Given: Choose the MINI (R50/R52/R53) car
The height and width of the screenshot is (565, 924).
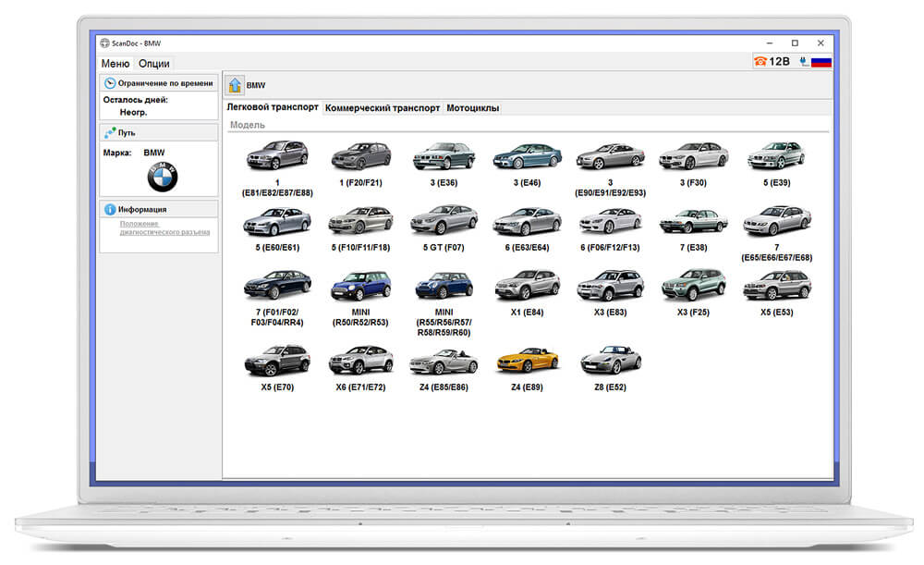Looking at the screenshot, I should (x=360, y=298).
